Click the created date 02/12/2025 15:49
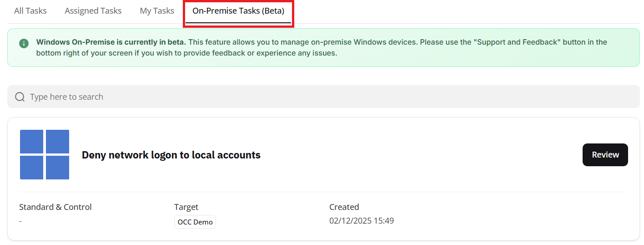The width and height of the screenshot is (644, 245). pyautogui.click(x=361, y=221)
